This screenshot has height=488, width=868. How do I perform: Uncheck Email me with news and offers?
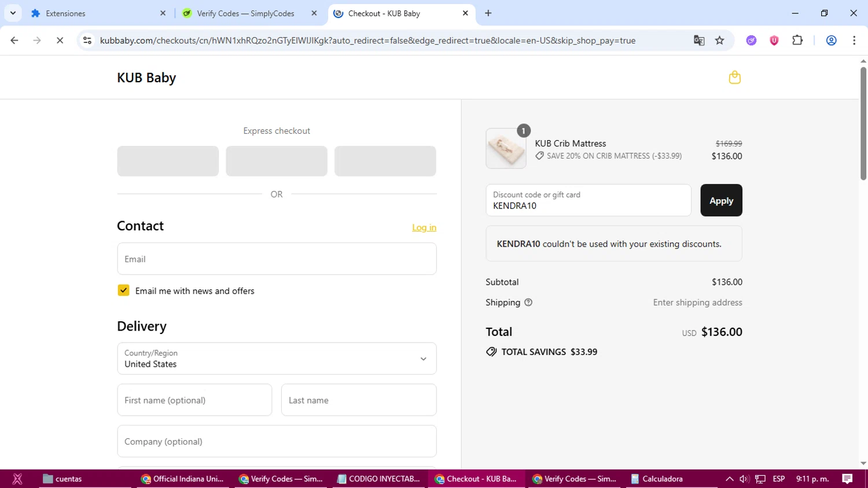click(x=123, y=291)
